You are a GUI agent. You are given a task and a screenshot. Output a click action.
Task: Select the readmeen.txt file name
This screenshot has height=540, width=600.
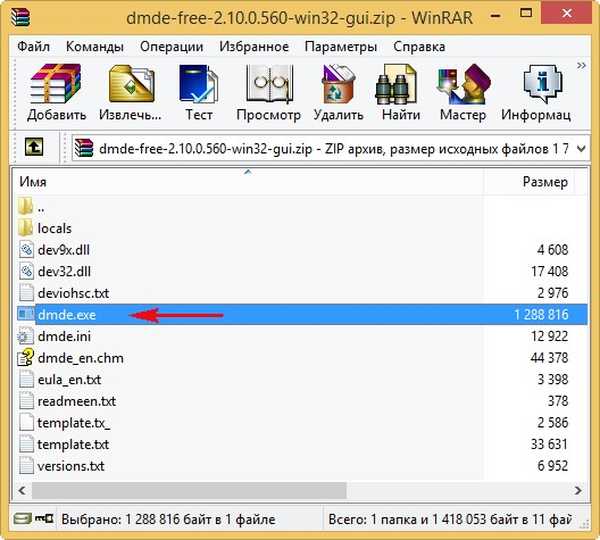(x=77, y=401)
